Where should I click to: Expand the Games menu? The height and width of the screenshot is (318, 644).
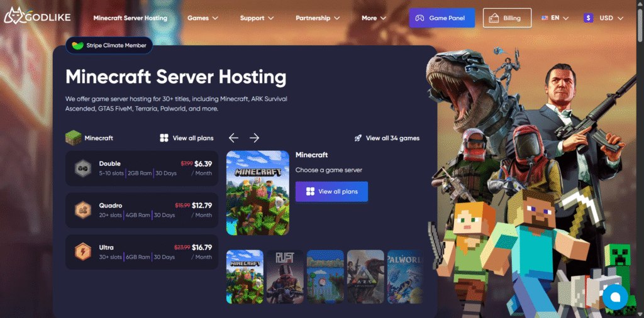(203, 18)
